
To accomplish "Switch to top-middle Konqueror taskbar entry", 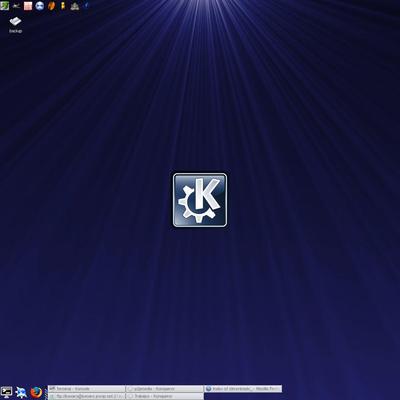I will pyautogui.click(x=165, y=389).
